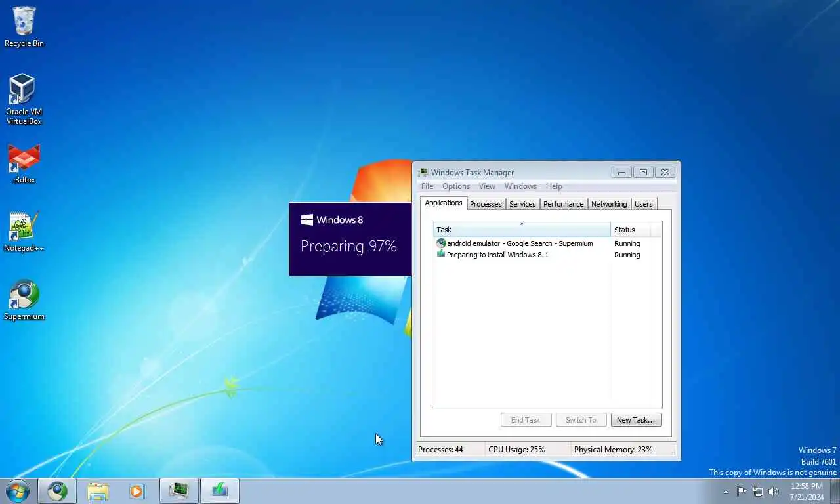This screenshot has width=840, height=504.
Task: Switch to the Performance tab
Action: pyautogui.click(x=563, y=204)
